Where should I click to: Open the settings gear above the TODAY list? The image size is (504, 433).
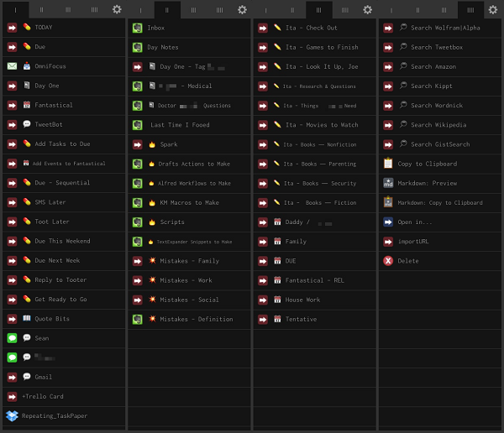coord(117,9)
